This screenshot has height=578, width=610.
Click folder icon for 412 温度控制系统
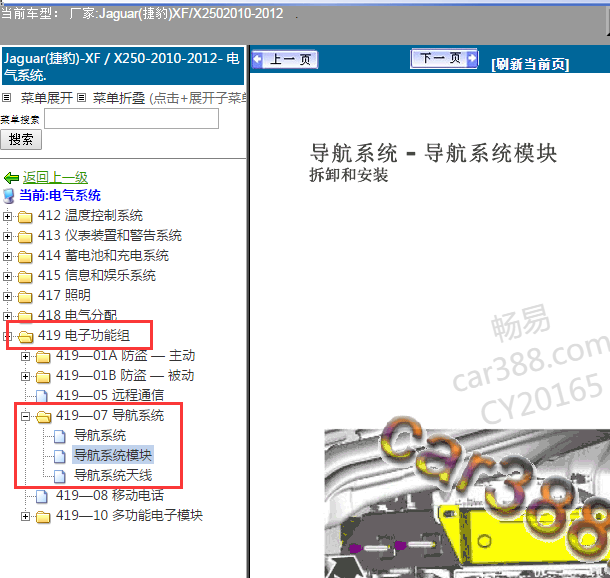pos(25,217)
